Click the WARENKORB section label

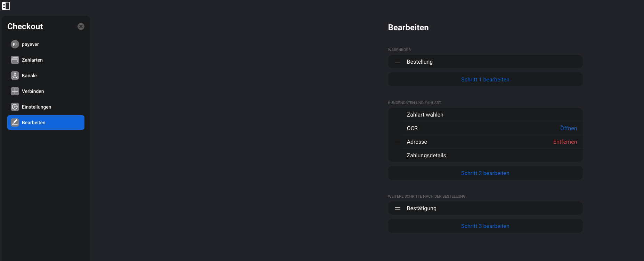pyautogui.click(x=399, y=50)
